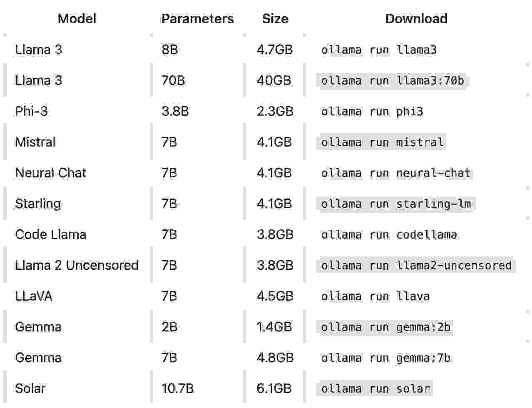Click the Size column header
532x408 pixels.
pyautogui.click(x=275, y=19)
